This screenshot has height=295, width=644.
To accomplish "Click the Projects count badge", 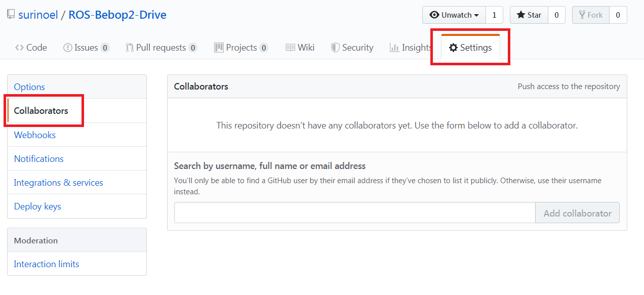I will click(264, 48).
